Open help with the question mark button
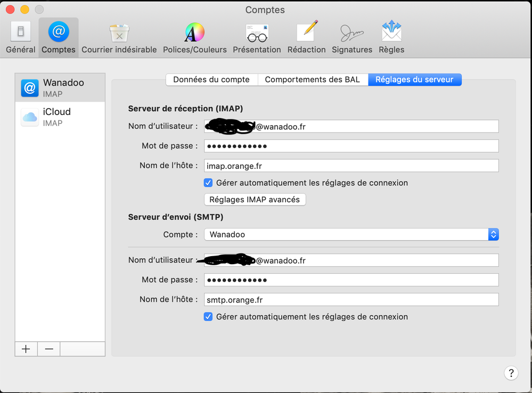The height and width of the screenshot is (393, 532). [511, 373]
